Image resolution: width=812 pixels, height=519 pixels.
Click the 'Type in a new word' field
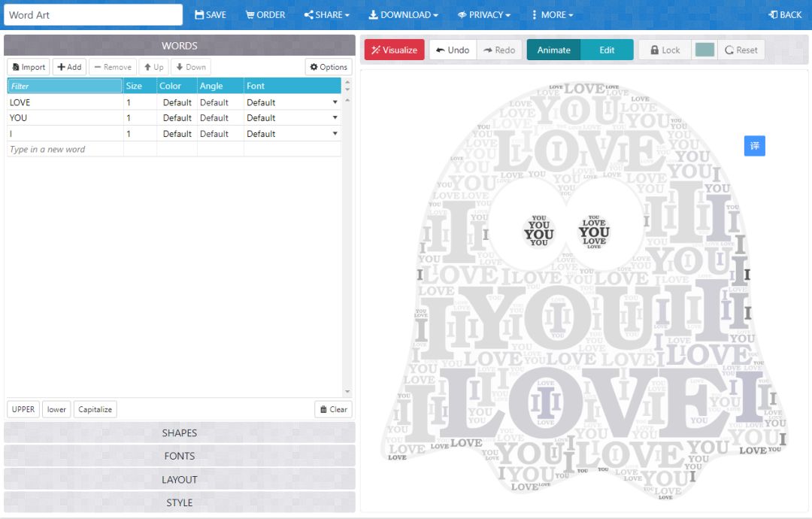click(x=65, y=150)
